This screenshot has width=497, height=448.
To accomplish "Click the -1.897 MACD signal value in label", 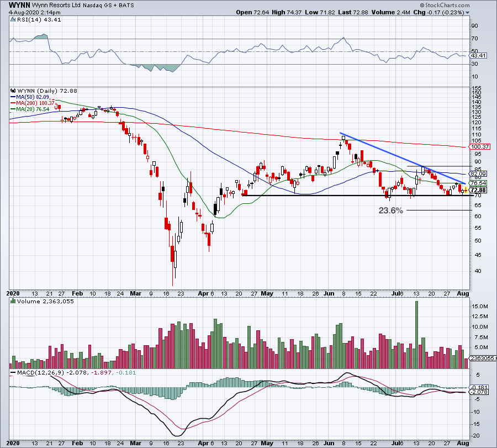I will click(x=102, y=372).
